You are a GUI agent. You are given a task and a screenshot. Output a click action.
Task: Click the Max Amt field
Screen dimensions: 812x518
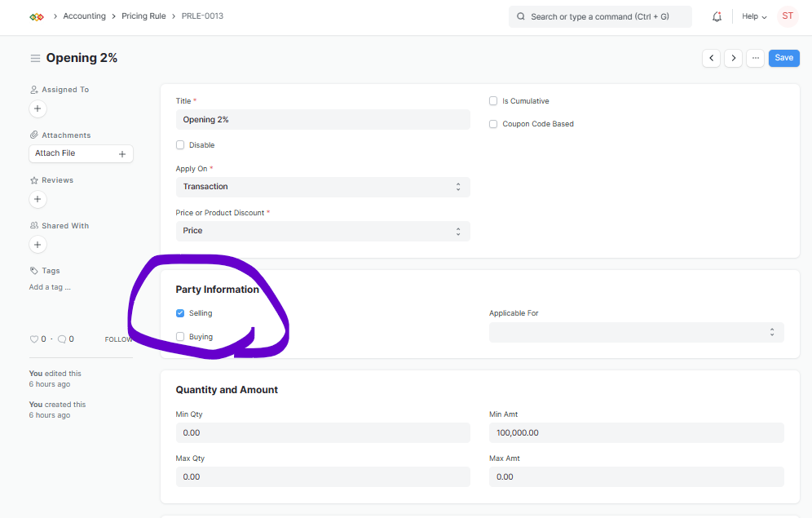(x=637, y=477)
